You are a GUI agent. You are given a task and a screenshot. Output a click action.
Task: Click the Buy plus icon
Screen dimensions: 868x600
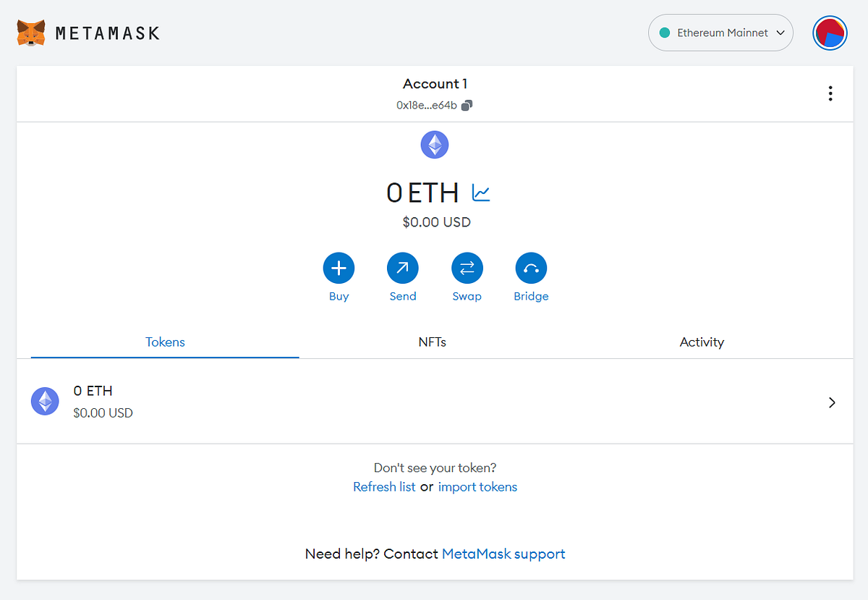tap(339, 268)
